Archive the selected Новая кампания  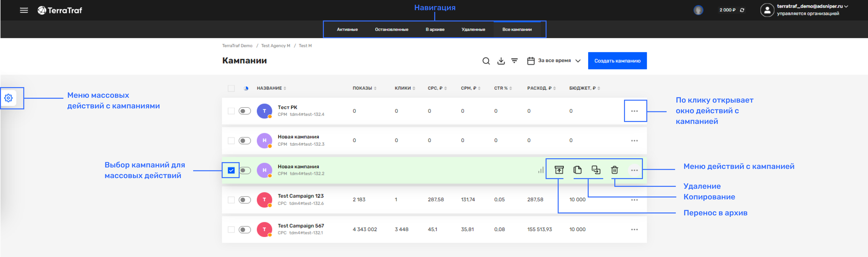click(559, 170)
